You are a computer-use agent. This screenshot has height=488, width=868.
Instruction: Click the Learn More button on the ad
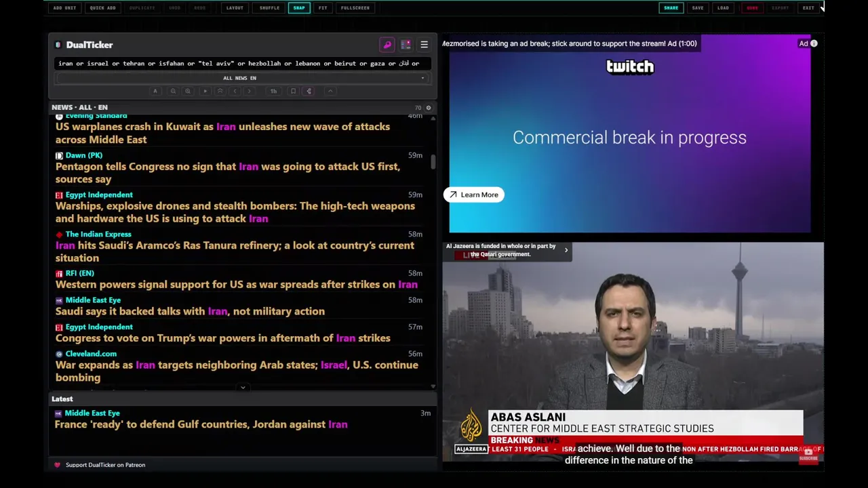click(474, 195)
